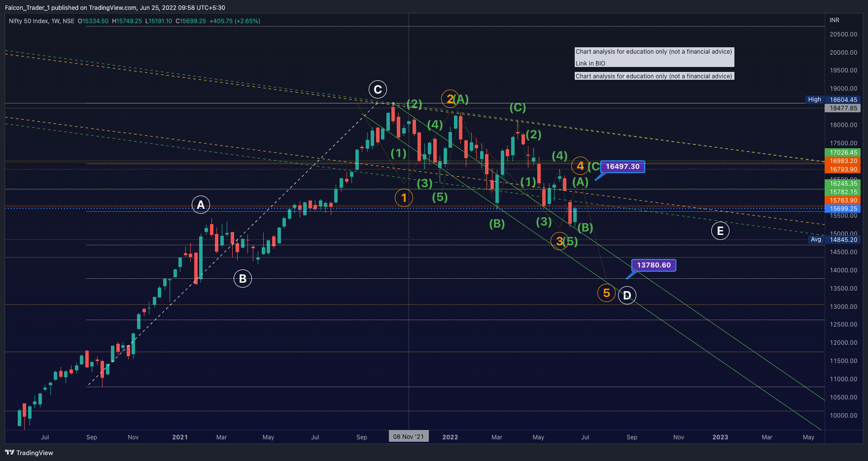Click the 08 Nov '21 date marker

[409, 436]
